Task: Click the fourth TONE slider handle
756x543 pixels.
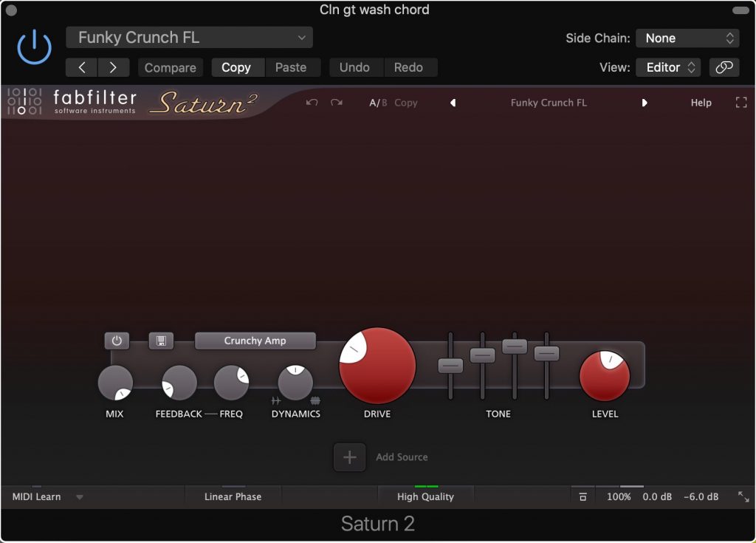Action: coord(547,353)
